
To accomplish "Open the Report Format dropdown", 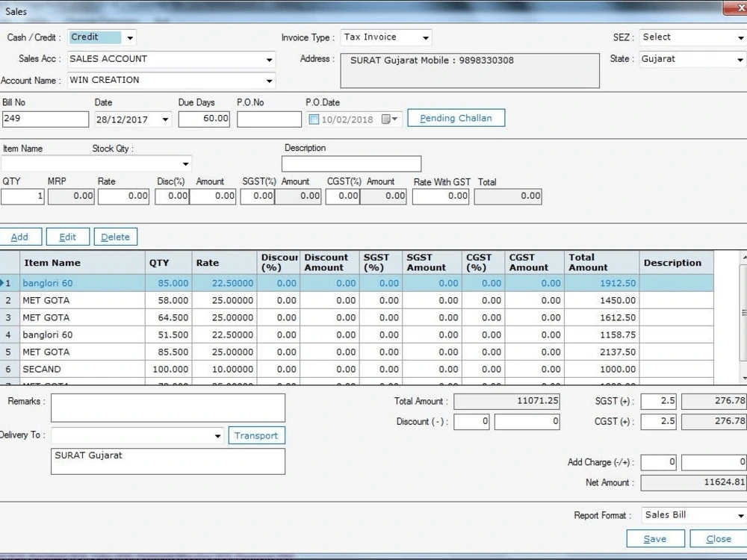I will pos(740,515).
